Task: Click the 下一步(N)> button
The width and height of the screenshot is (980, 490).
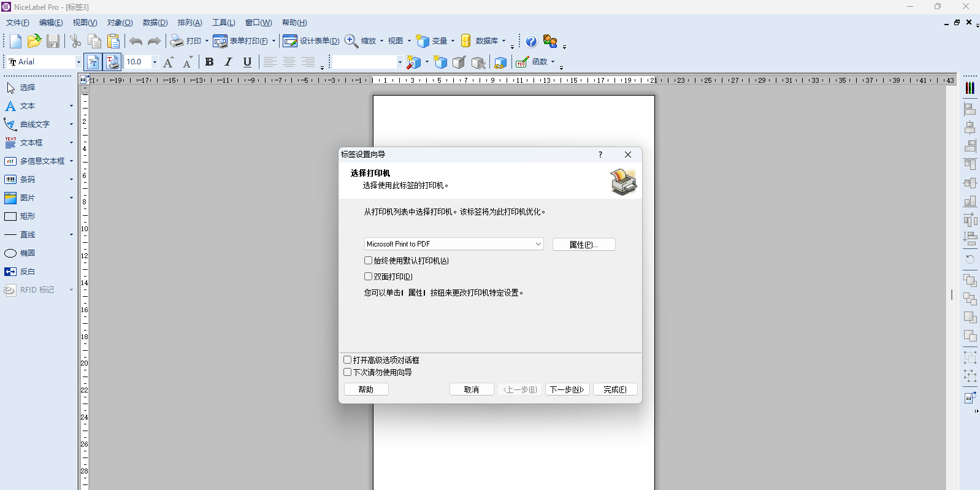Action: (567, 389)
